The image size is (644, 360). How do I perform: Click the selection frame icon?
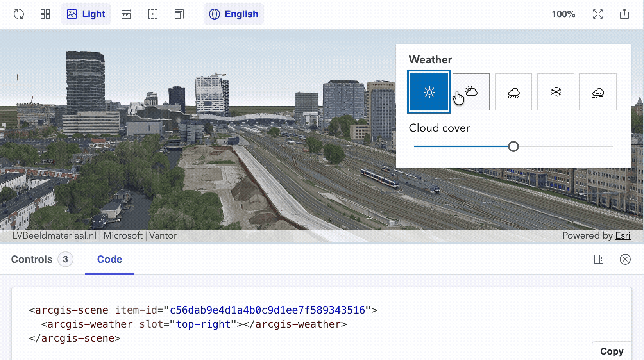[x=152, y=14]
